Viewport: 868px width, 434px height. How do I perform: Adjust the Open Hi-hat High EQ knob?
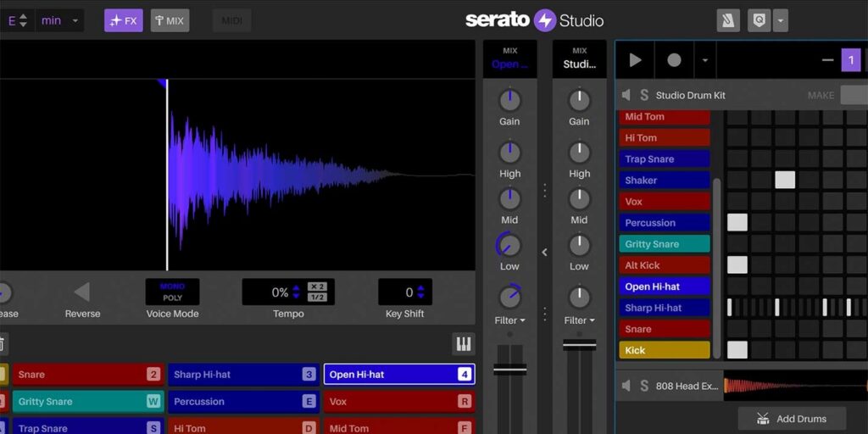pos(509,153)
